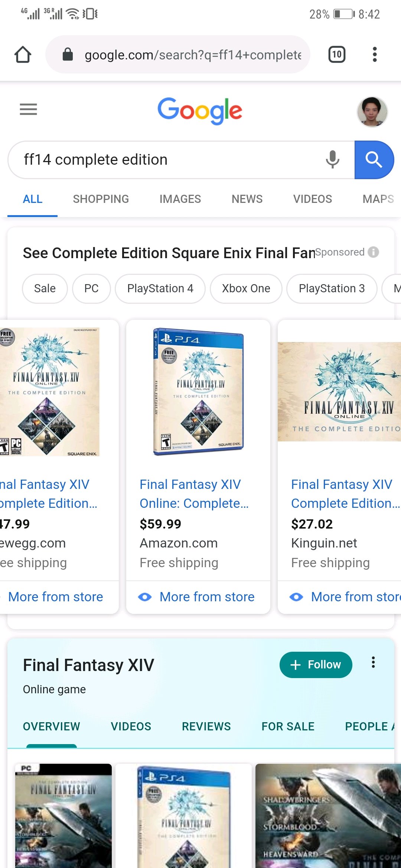This screenshot has height=868, width=401.
Task: Open the tab switcher showing 10 tabs
Action: pos(337,55)
